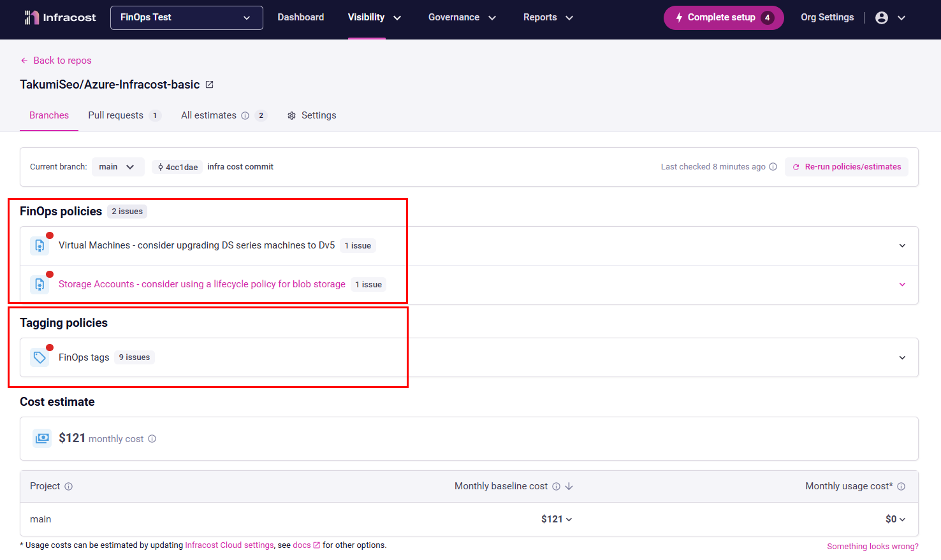The height and width of the screenshot is (560, 941).
Task: Expand the FinOps tags row chevron
Action: coord(902,357)
